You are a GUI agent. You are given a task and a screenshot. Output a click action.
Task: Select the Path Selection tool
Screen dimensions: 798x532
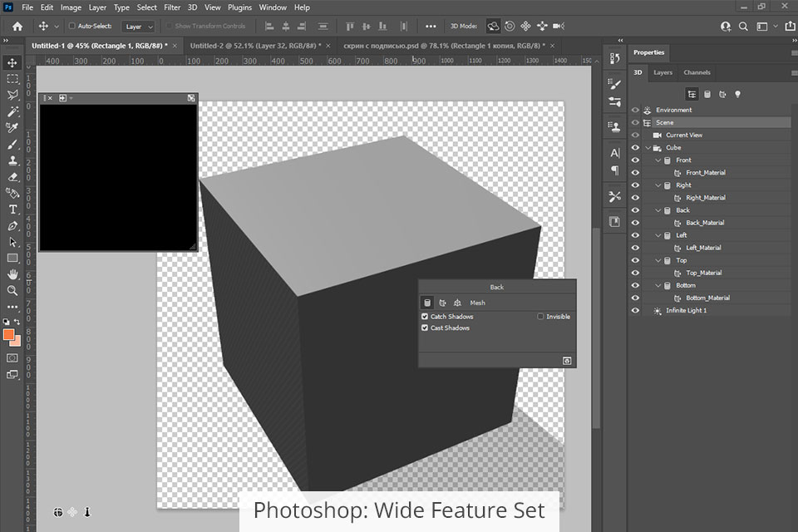pos(12,242)
